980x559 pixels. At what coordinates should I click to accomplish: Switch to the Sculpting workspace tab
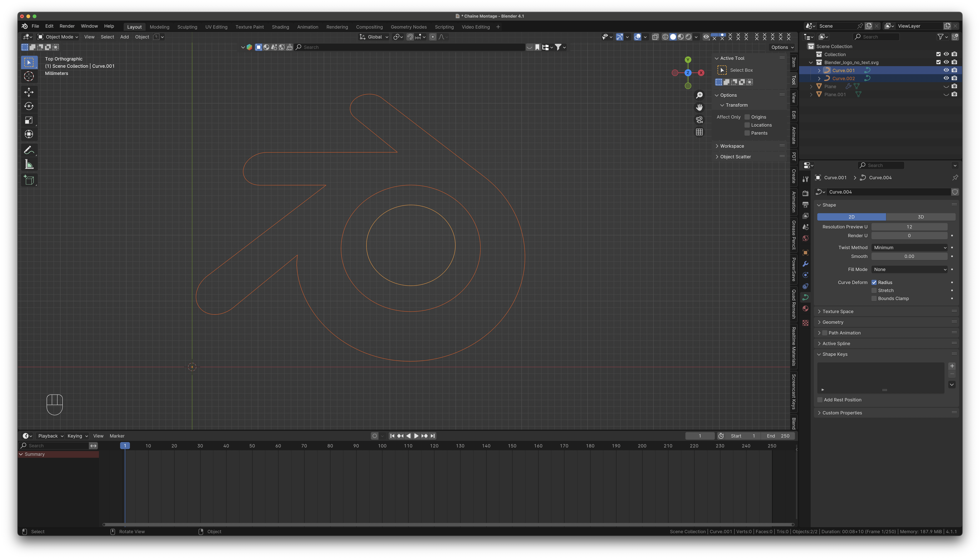click(x=187, y=27)
